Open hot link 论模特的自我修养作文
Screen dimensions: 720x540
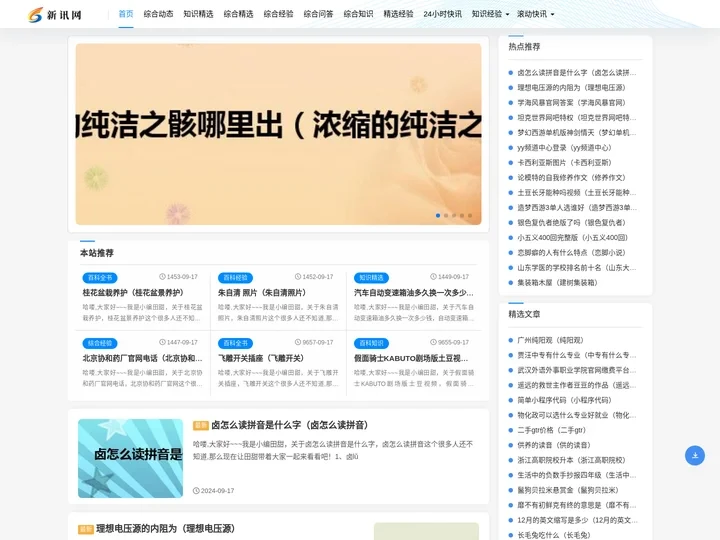point(571,178)
